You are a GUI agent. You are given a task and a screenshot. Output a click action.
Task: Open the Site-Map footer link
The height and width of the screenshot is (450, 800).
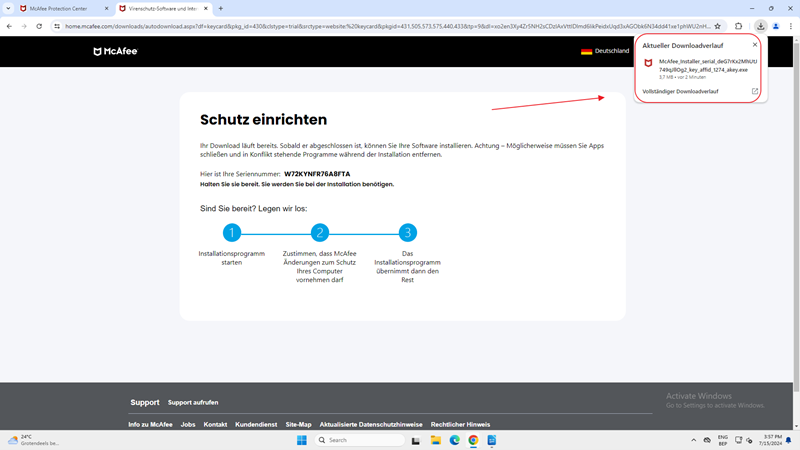tap(298, 424)
